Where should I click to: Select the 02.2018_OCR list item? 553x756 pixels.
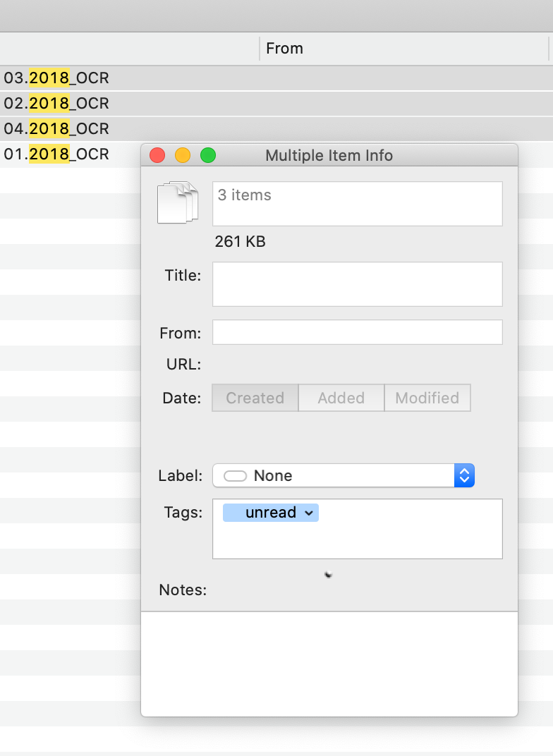[x=56, y=104]
